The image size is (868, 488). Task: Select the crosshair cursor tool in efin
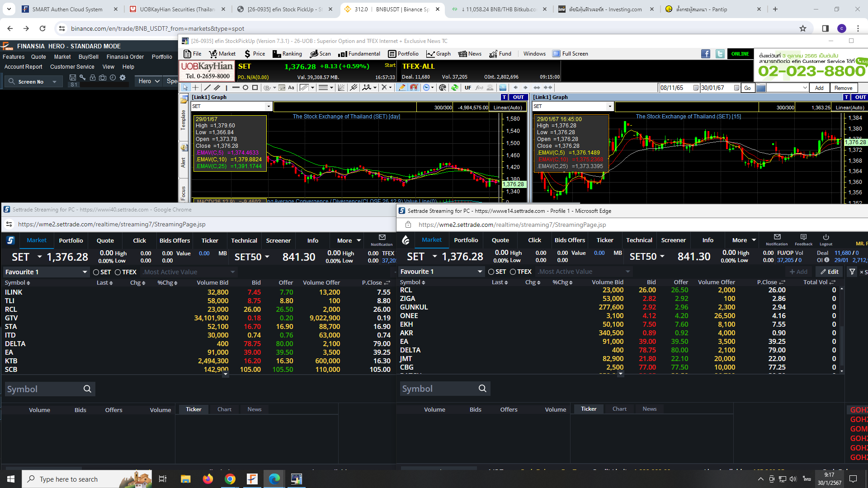point(195,88)
